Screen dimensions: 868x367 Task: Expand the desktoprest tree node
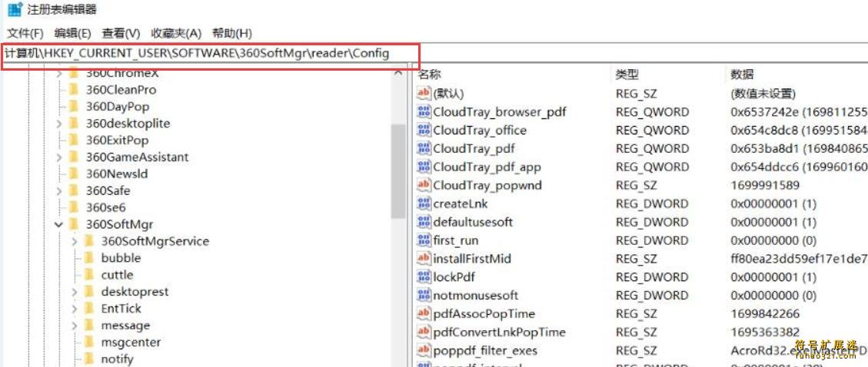tap(75, 292)
